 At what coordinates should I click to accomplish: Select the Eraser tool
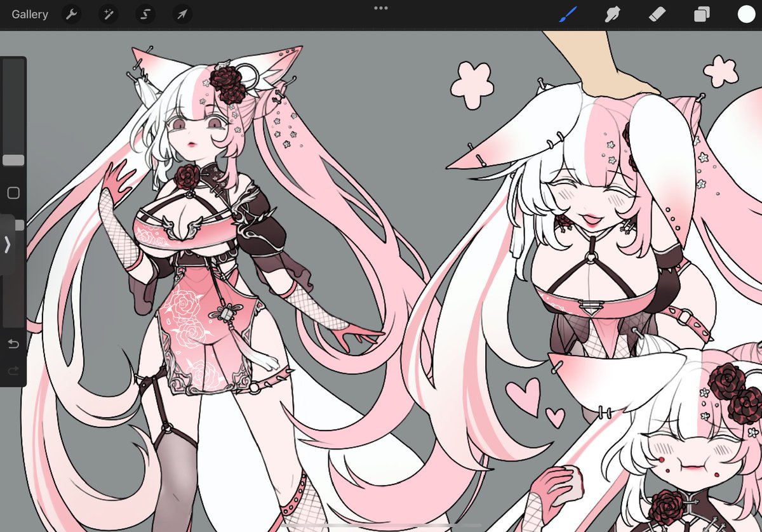click(x=657, y=14)
